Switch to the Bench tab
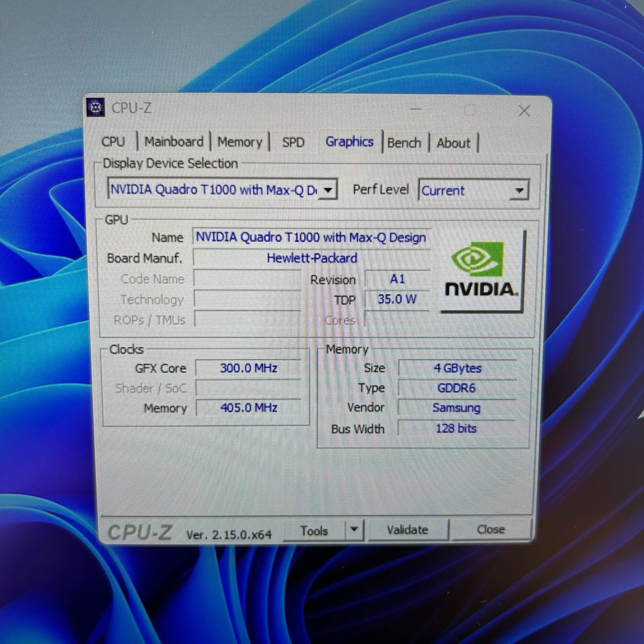This screenshot has width=644, height=644. pyautogui.click(x=404, y=143)
